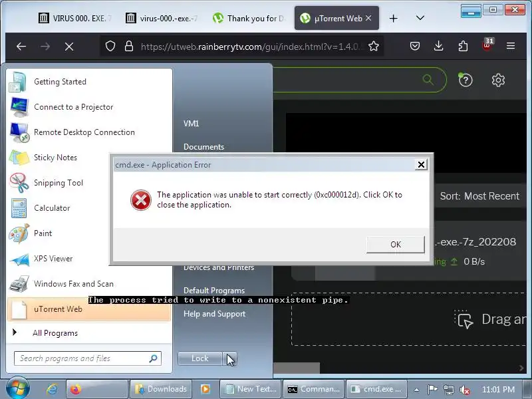Click the Lock button
532x399 pixels.
click(200, 358)
